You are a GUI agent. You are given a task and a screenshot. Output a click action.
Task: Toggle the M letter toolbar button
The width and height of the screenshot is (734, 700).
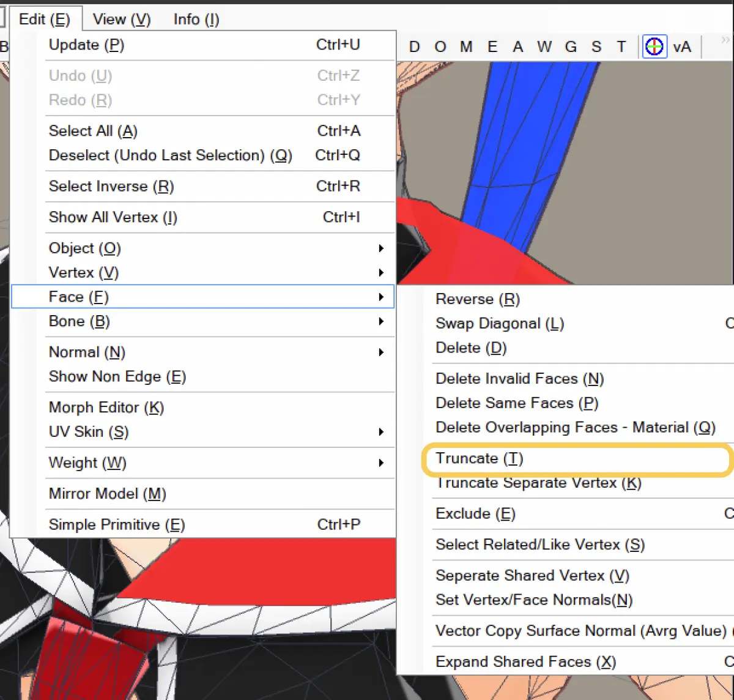[x=466, y=47]
